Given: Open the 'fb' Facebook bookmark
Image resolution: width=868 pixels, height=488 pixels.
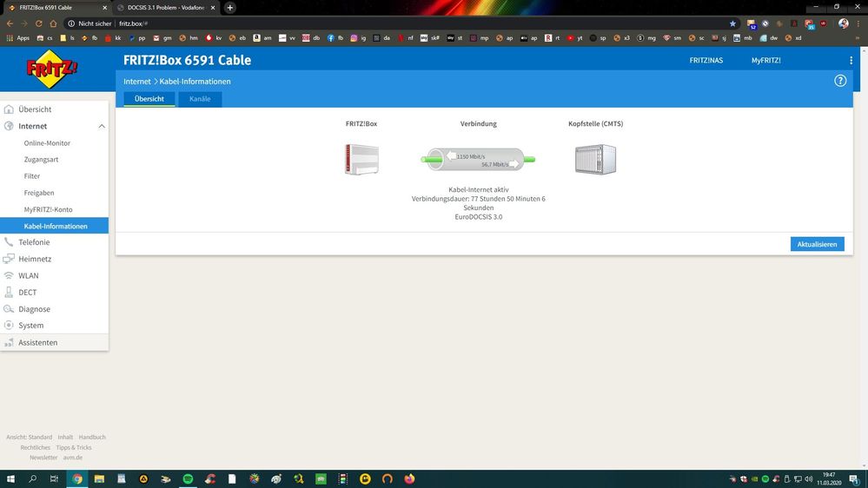Looking at the screenshot, I should click(335, 38).
